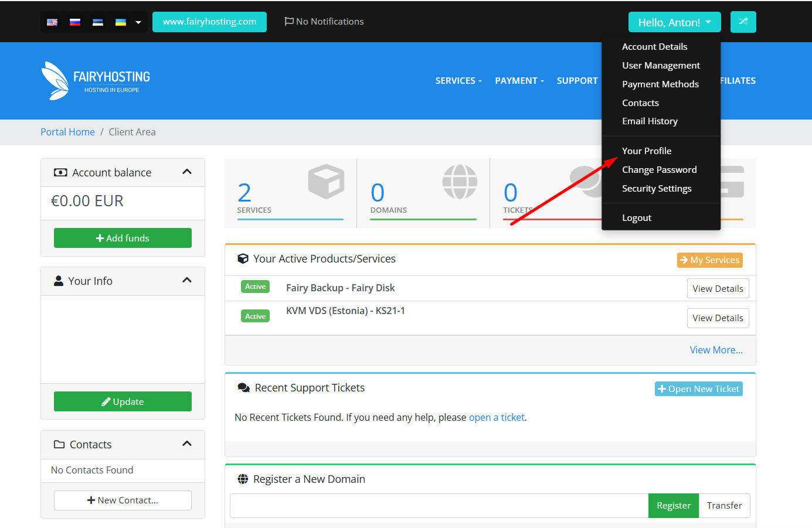This screenshot has width=812, height=528.
Task: Click the View More services link
Action: point(716,350)
